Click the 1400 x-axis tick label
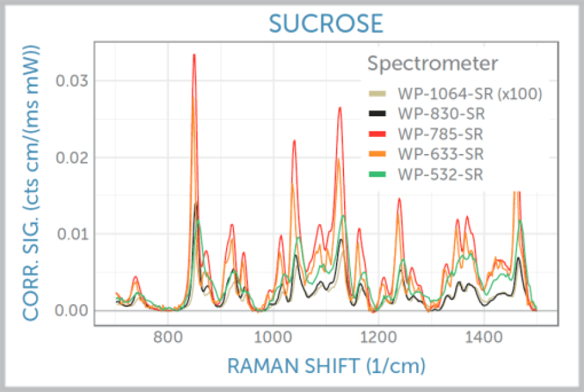 (483, 338)
